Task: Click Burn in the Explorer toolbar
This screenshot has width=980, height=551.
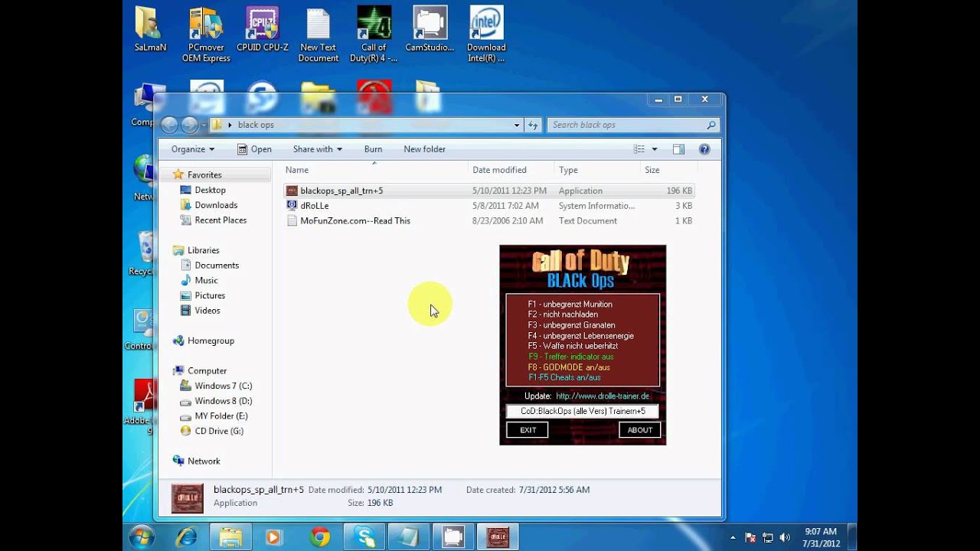Action: click(373, 149)
